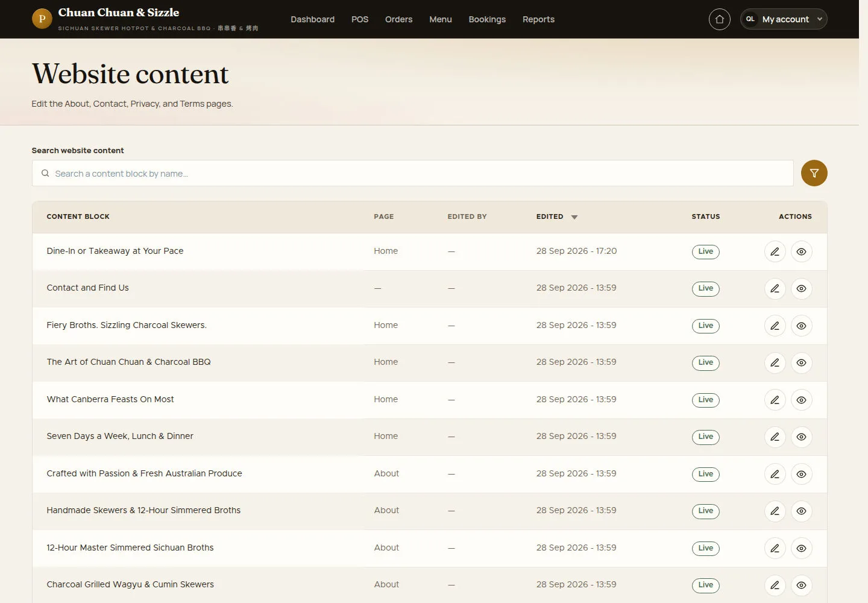868x603 pixels.
Task: Click Live badge for Contact and Find Us
Action: 705,288
